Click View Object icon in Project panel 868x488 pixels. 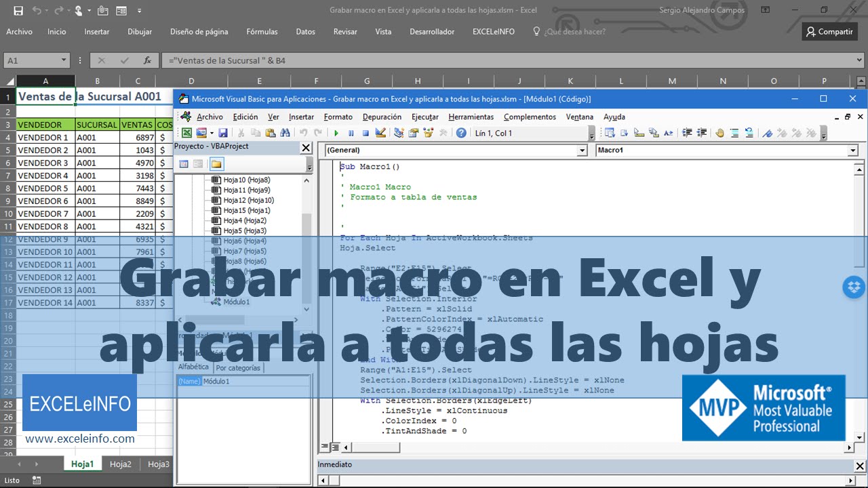(x=198, y=163)
